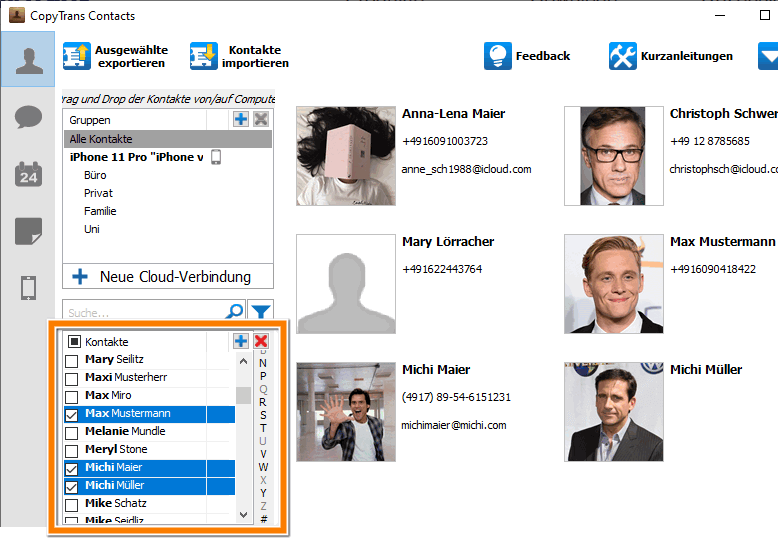This screenshot has width=778, height=541.
Task: Uncheck the Max Mustermann checkbox
Action: click(x=71, y=415)
